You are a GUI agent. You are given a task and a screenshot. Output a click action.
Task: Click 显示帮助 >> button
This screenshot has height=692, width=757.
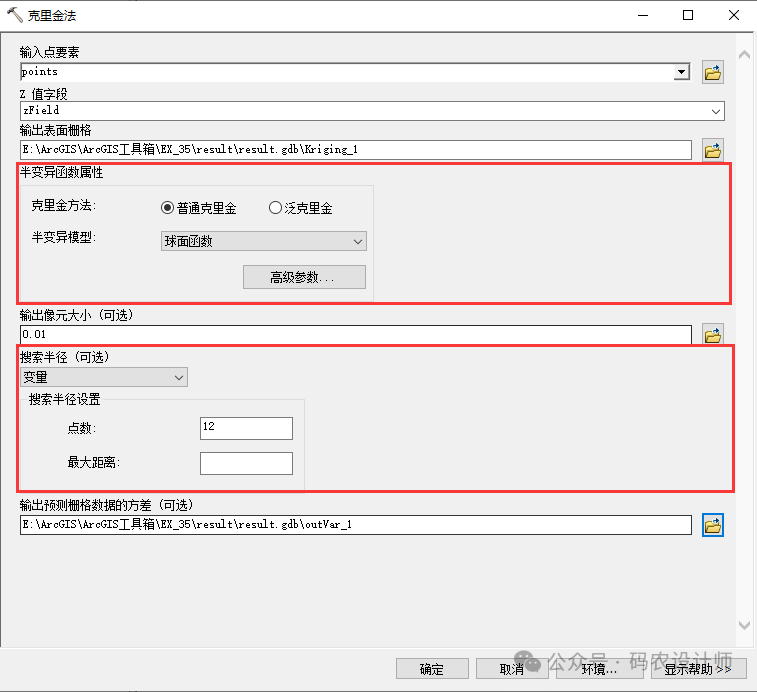[x=697, y=669]
